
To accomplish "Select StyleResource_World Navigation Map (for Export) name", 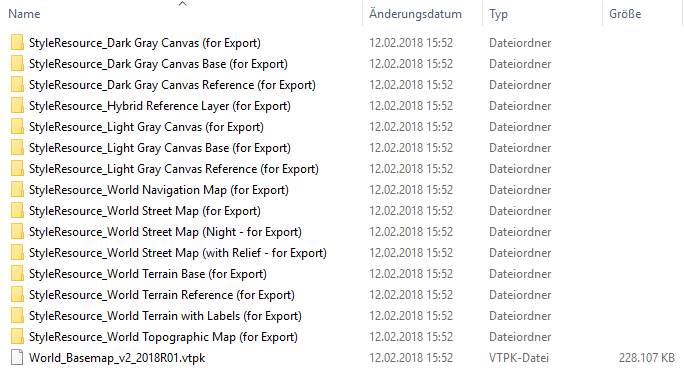I will click(159, 190).
